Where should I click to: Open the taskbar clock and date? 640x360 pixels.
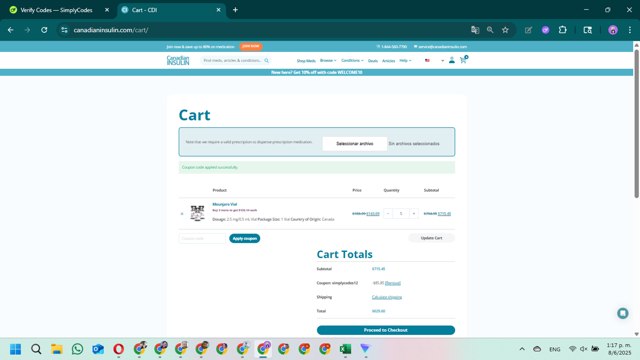619,349
